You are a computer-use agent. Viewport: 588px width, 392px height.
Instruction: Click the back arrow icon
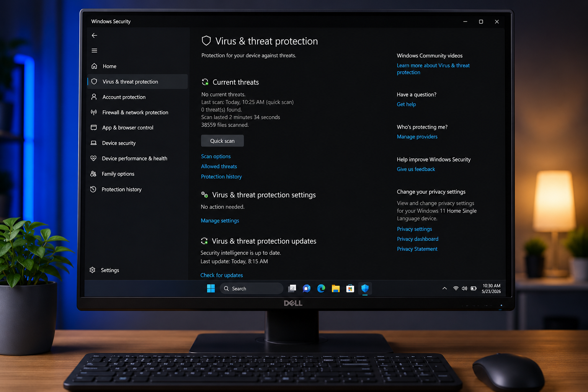click(95, 36)
